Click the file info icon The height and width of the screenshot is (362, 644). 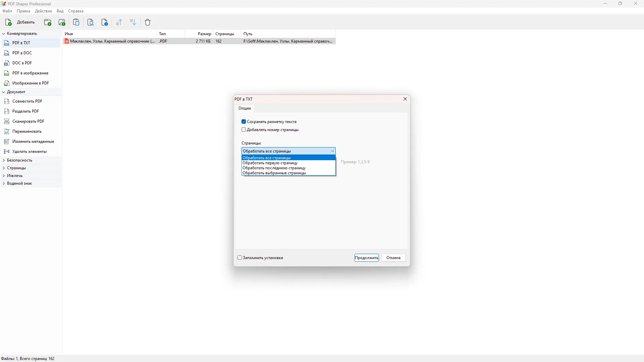pos(105,22)
